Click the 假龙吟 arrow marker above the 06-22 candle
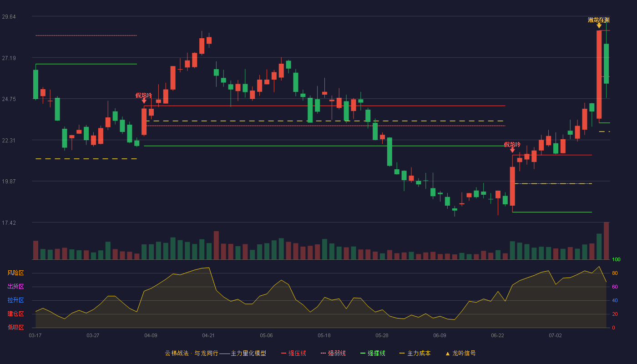Image resolution: width=637 pixels, height=364 pixels. pos(512,150)
